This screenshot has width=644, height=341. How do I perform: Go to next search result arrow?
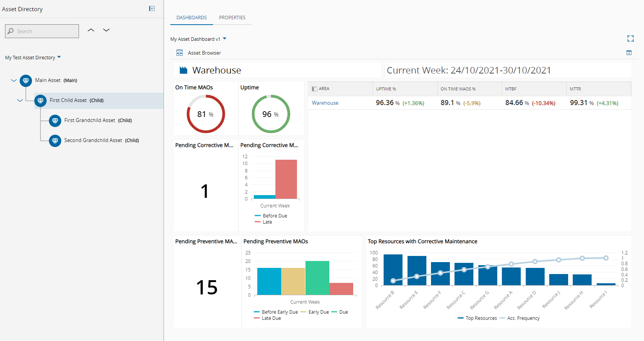tap(106, 30)
